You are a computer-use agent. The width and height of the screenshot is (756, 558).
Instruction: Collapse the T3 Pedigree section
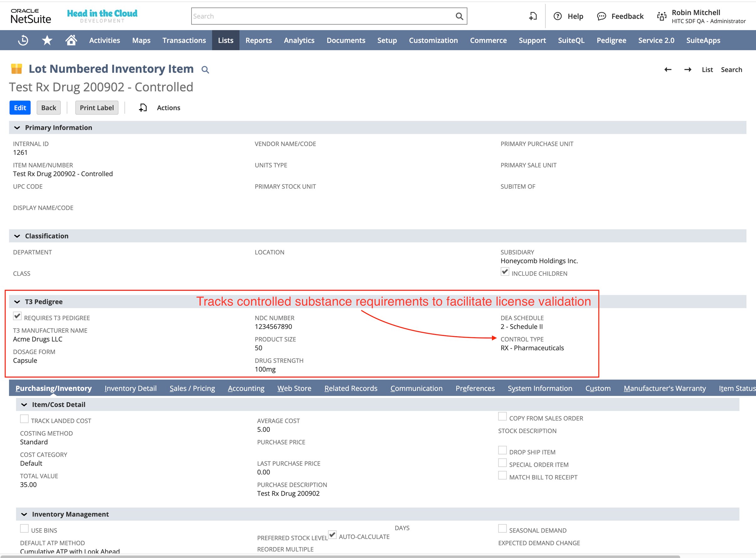[x=17, y=302]
